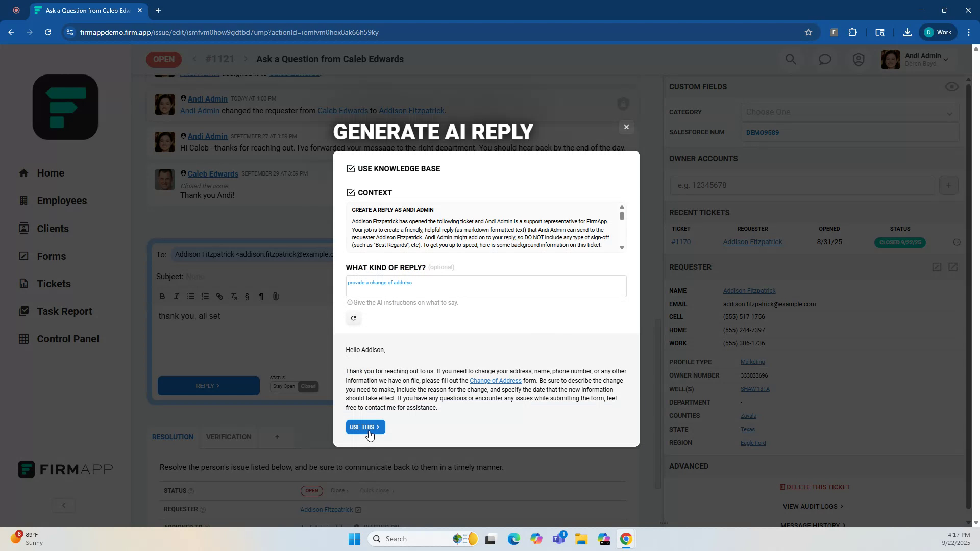Insert a hyperlink in the reply editor

pyautogui.click(x=219, y=296)
